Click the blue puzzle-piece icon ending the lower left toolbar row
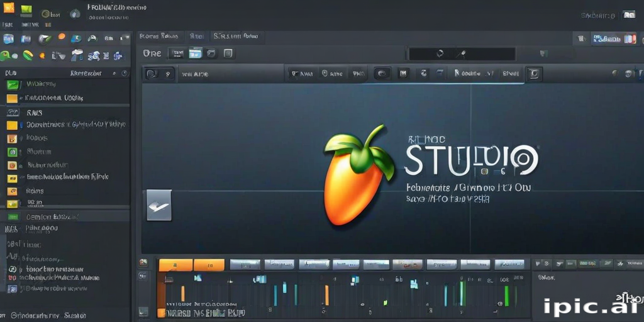The width and height of the screenshot is (644, 322). (119, 55)
